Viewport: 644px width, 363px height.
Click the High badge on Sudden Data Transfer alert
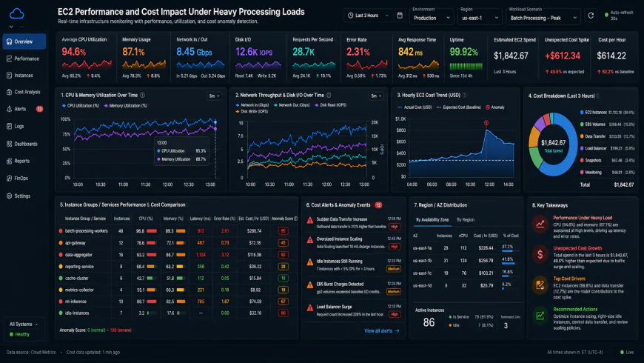[395, 227]
